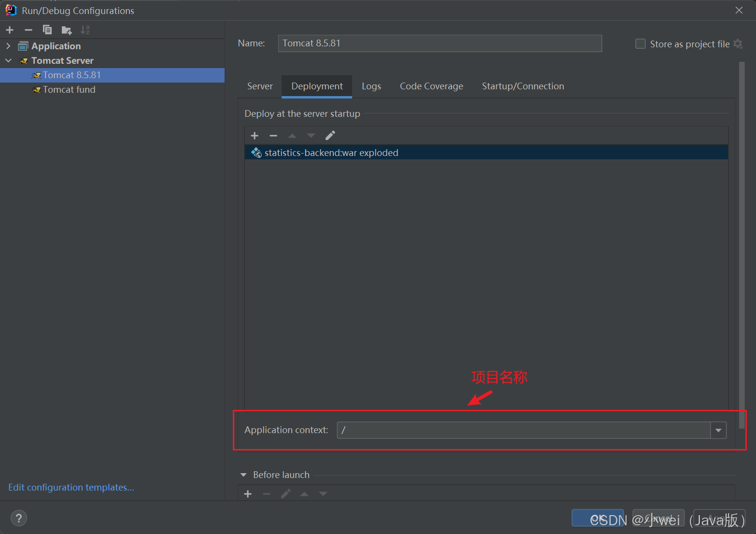Image resolution: width=756 pixels, height=534 pixels.
Task: Remove artifact from deployment list
Action: click(273, 136)
